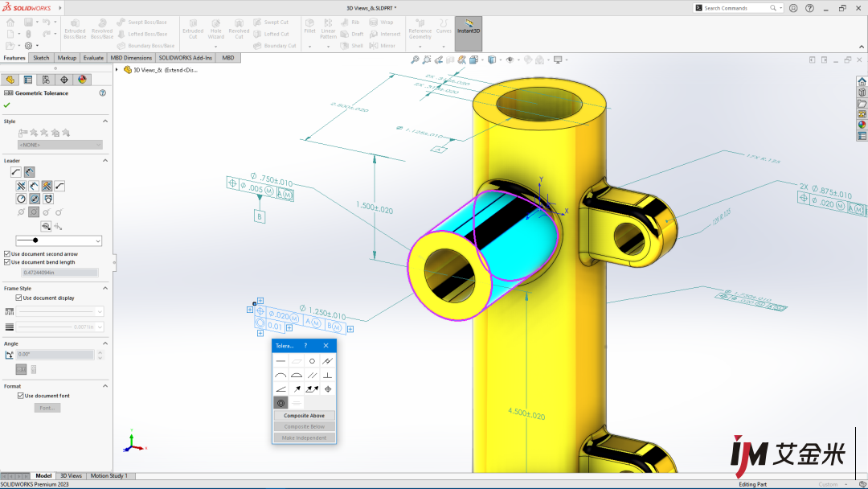The image size is (868, 489).
Task: Collapse the Format section
Action: pos(105,386)
